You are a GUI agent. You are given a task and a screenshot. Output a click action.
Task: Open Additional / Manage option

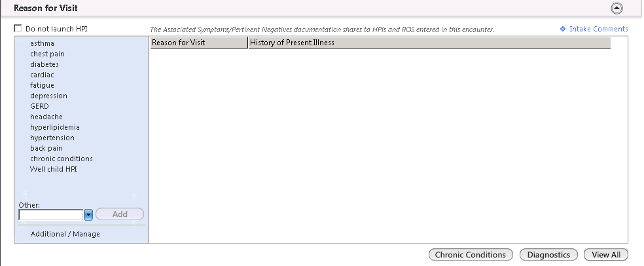(65, 234)
